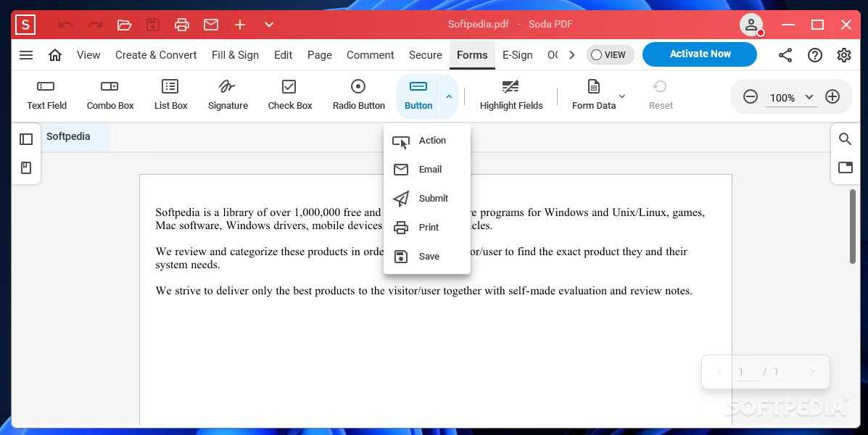Viewport: 868px width, 435px height.
Task: Choose Save from the Button menu
Action: pos(427,256)
